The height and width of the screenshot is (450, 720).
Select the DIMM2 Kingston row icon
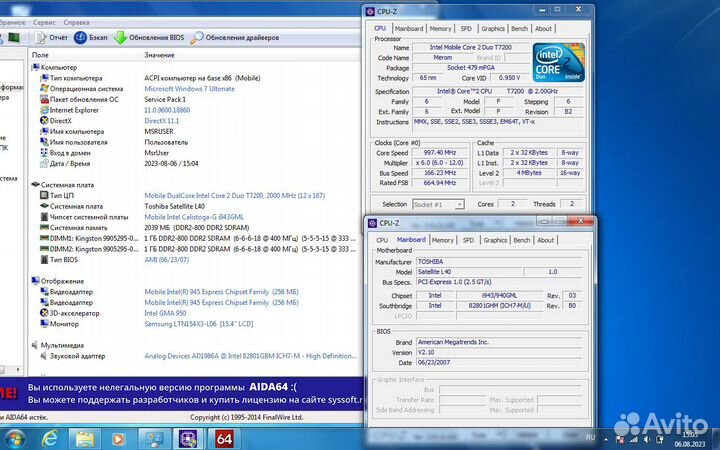coord(44,249)
